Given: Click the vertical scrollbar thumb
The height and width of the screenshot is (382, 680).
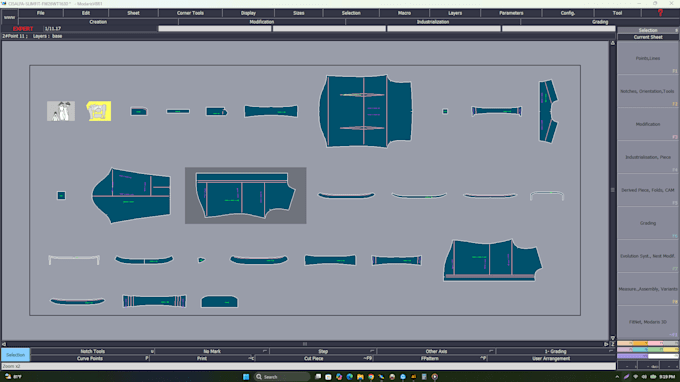Looking at the screenshot, I should (x=613, y=190).
